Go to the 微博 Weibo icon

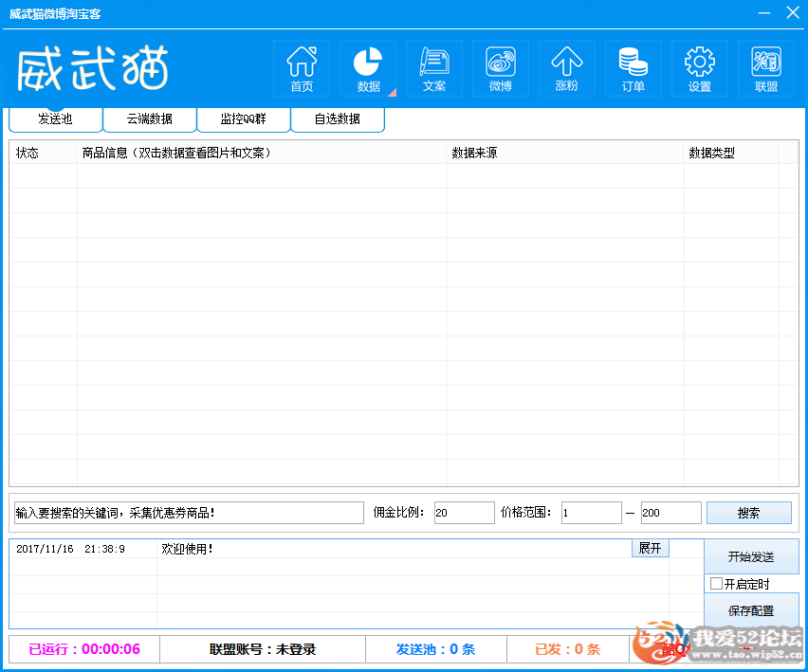501,68
